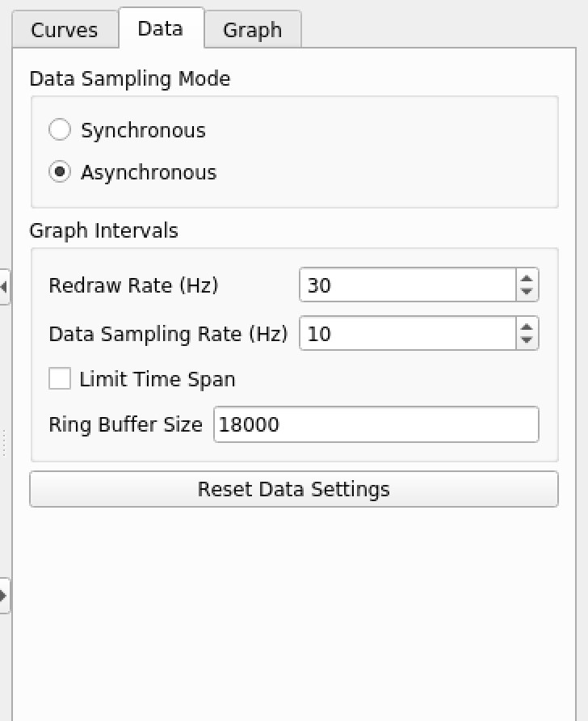Decrease Data Sampling Rate using its down stepper
This screenshot has height=721, width=588.
(526, 339)
